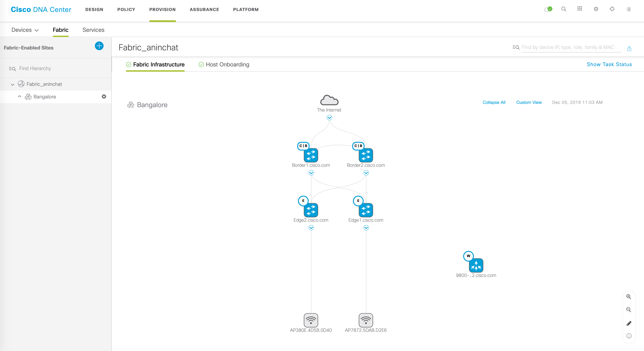Switch to the Services tab
The width and height of the screenshot is (644, 351).
[93, 30]
